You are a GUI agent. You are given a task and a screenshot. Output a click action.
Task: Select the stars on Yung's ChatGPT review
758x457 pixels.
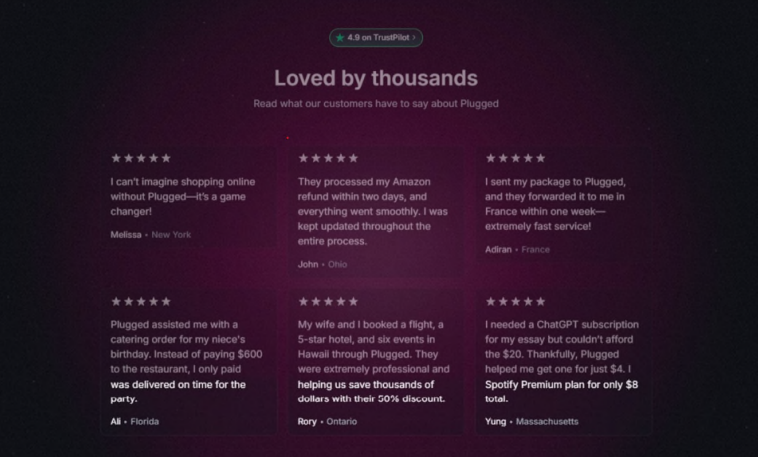pyautogui.click(x=516, y=301)
